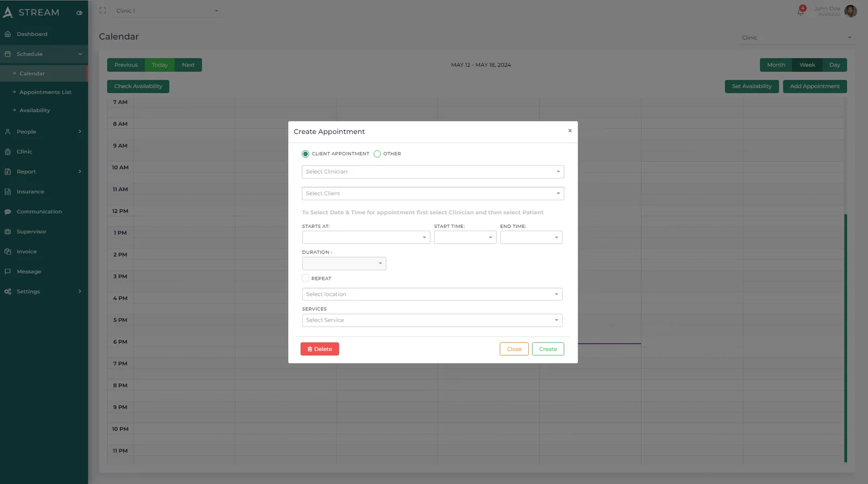Click the arrow icon next to Calendar
Screen dimensions: 868x484
click(14, 74)
